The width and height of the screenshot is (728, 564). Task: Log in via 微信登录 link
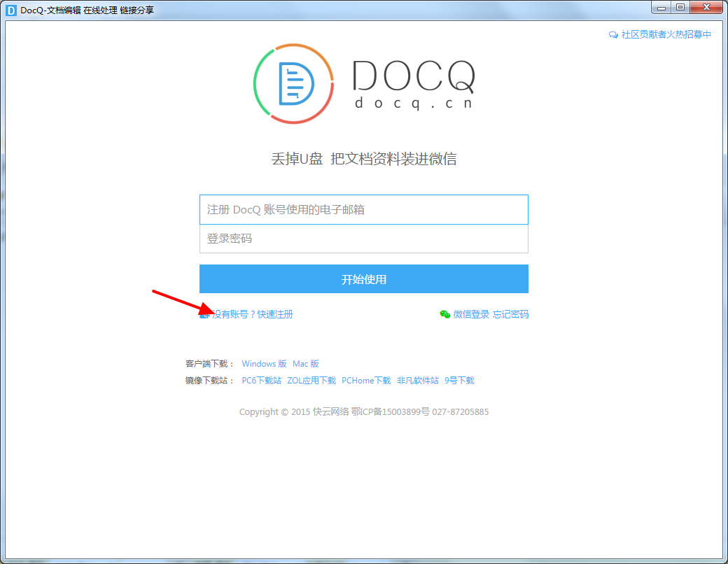click(x=471, y=314)
